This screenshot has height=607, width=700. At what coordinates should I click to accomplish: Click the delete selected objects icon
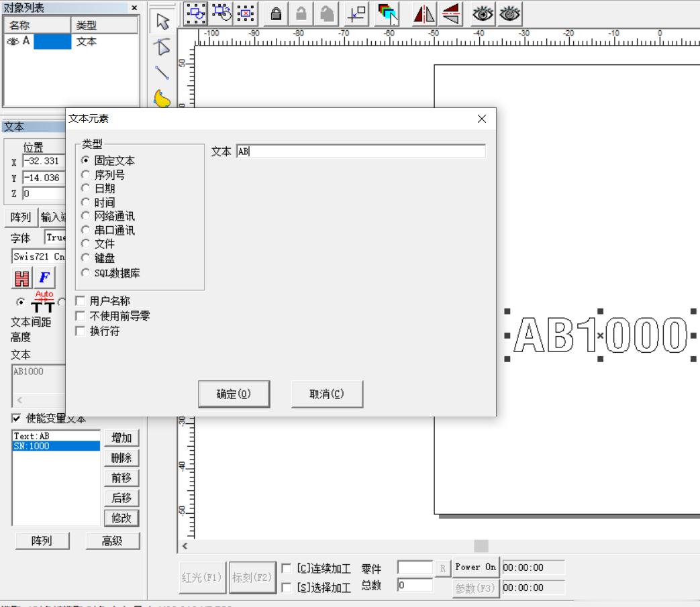pyautogui.click(x=246, y=14)
